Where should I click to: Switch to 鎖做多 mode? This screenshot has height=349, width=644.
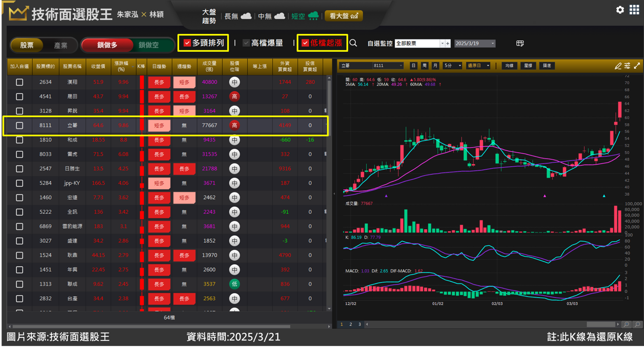(x=107, y=45)
